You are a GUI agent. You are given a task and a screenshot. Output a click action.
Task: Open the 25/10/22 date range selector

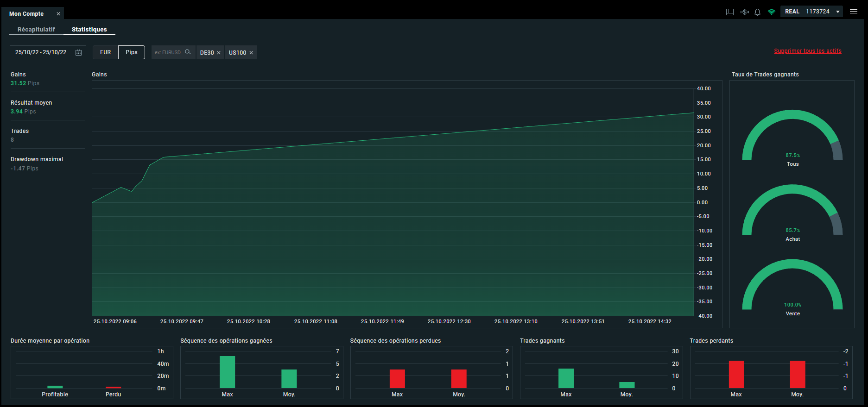(48, 52)
